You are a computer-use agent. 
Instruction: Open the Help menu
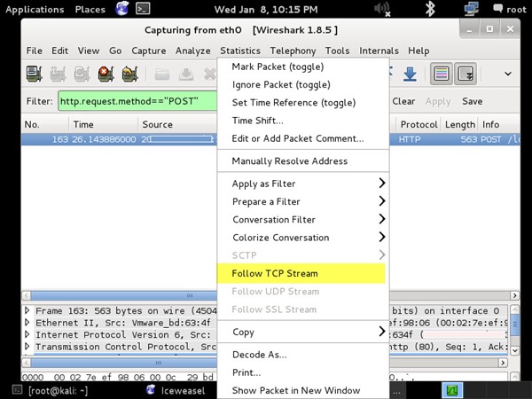419,51
